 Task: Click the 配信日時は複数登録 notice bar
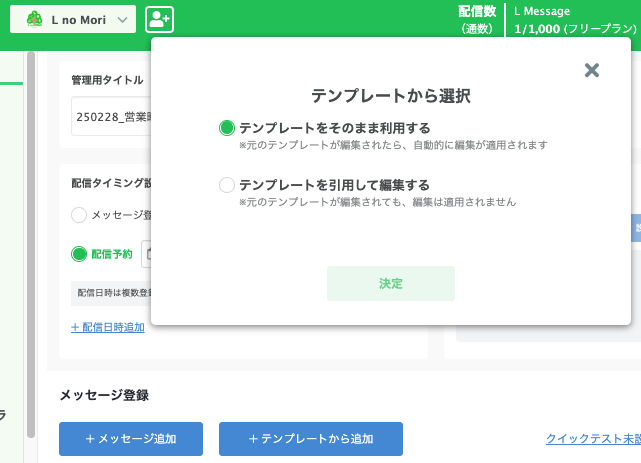click(112, 293)
